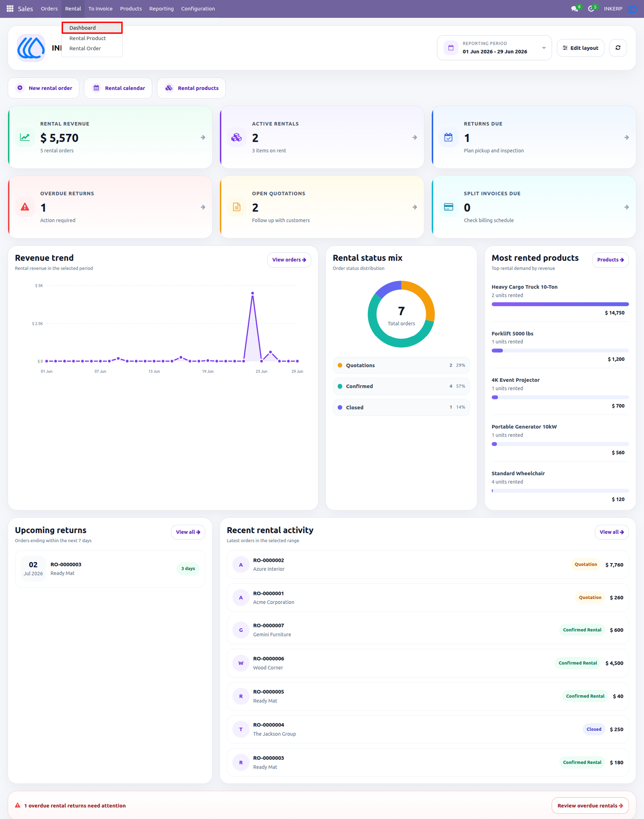Viewport: 644px width, 819px height.
Task: Click the Overdue Returns warning icon
Action: tap(25, 207)
